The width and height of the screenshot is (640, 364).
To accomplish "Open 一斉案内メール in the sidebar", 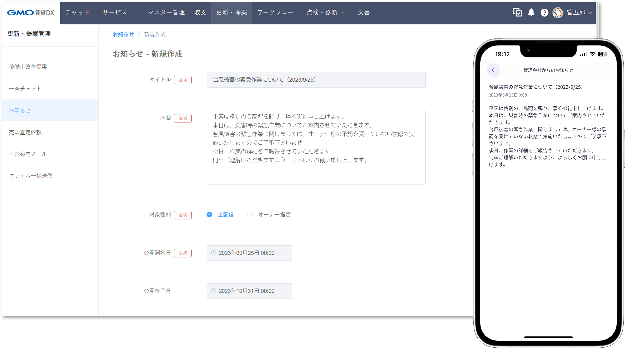I will 28,154.
